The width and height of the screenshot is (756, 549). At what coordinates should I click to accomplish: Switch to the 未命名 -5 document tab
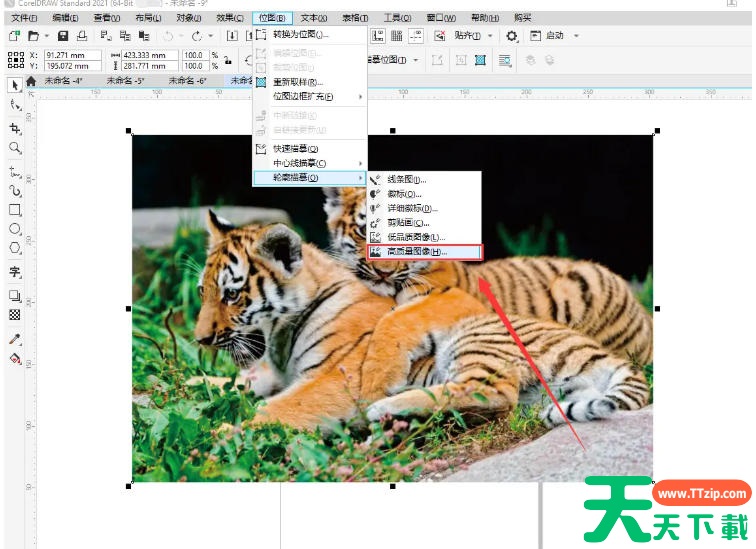point(126,81)
